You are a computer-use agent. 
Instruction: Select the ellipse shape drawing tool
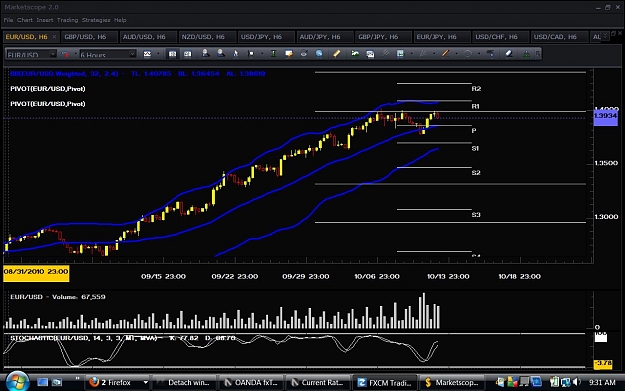pos(468,53)
